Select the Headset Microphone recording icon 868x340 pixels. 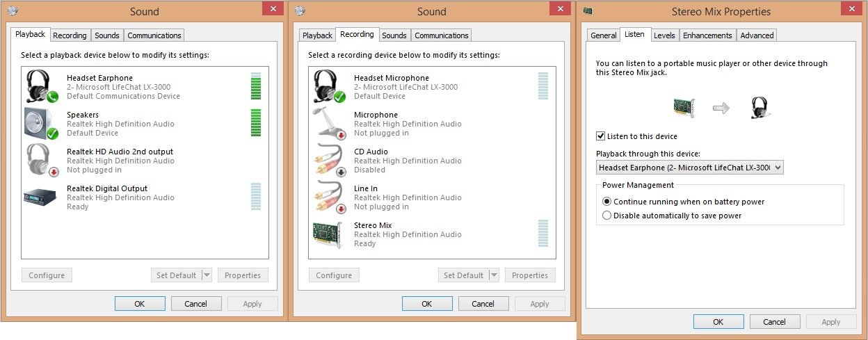328,87
